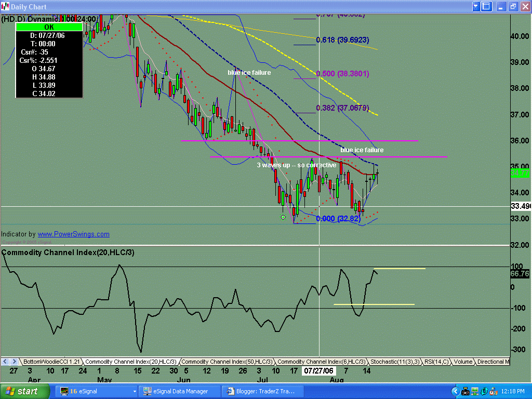532x399 pixels.
Task: Click the camera capture tray icon
Action: 465,392
